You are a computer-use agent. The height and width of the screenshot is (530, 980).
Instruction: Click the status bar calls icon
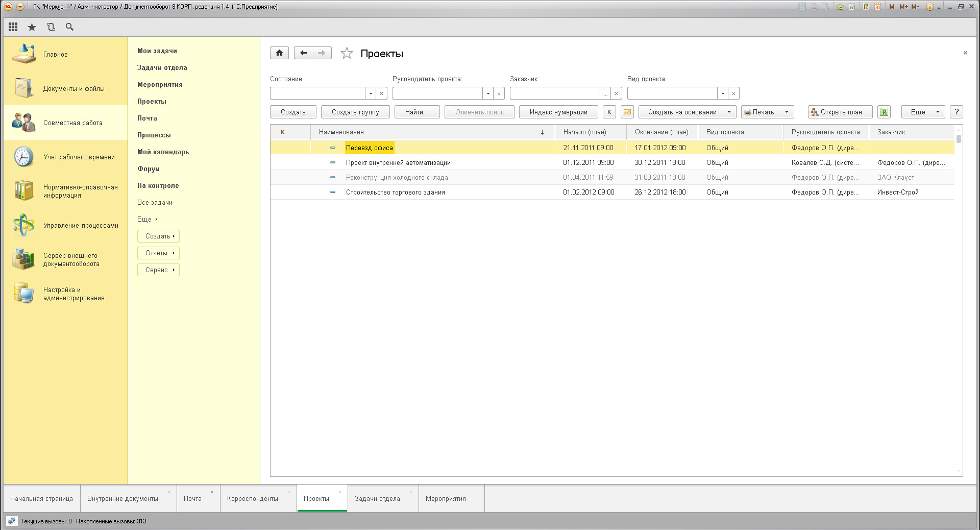(x=12, y=521)
